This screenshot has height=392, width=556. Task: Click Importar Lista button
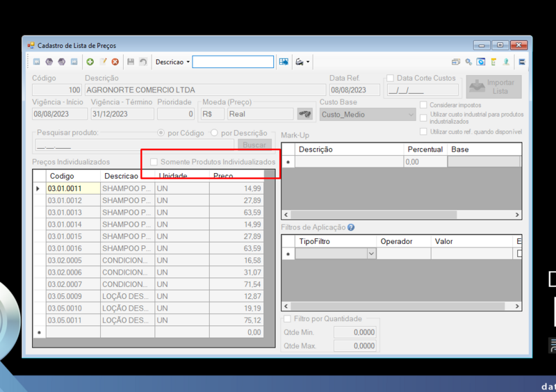coord(494,87)
